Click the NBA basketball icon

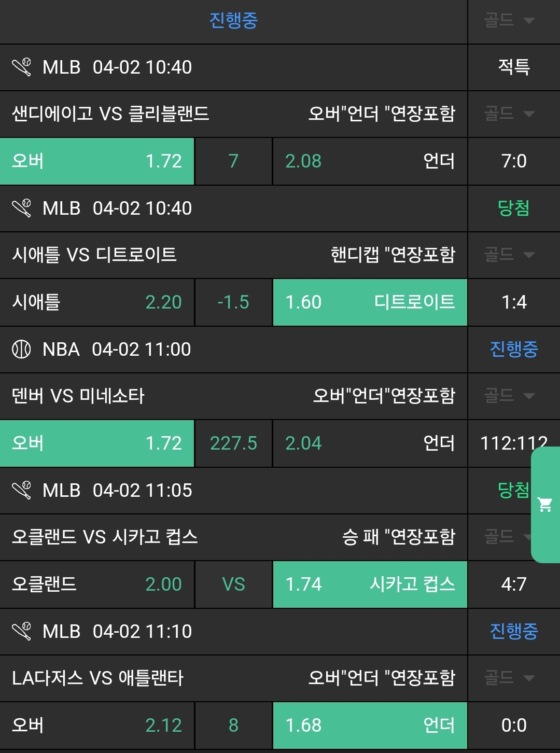pyautogui.click(x=22, y=350)
